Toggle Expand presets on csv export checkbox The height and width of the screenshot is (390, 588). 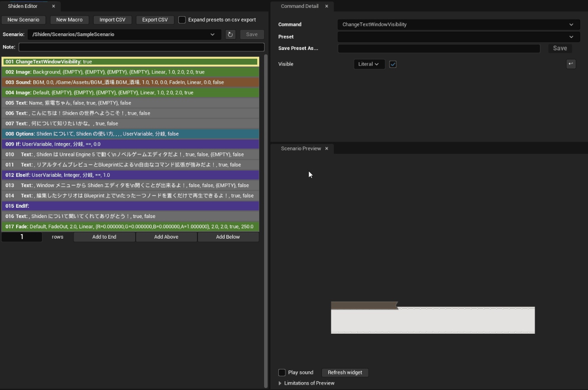[x=182, y=20]
